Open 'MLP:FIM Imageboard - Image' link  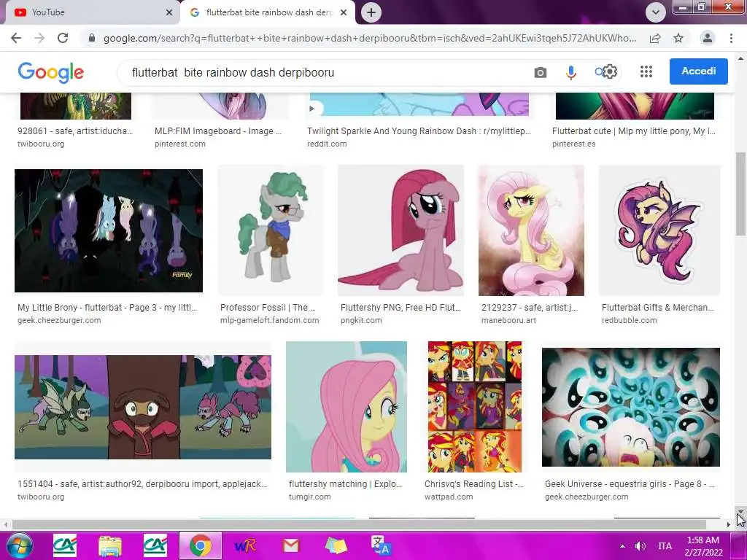(x=218, y=131)
